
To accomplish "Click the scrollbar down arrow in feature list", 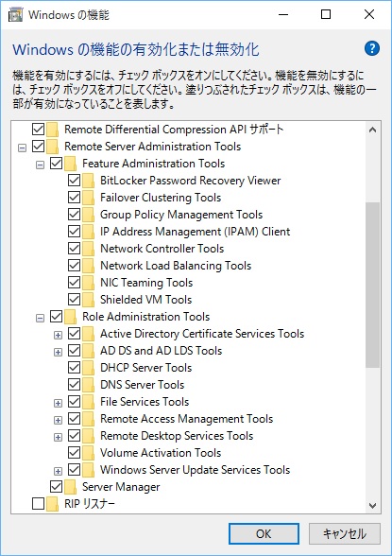I will [372, 506].
